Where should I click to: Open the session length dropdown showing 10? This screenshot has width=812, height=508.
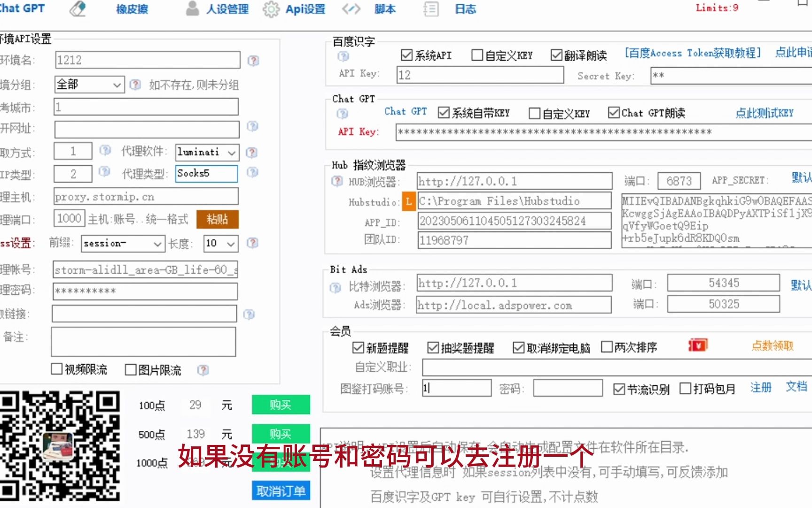[x=221, y=244]
